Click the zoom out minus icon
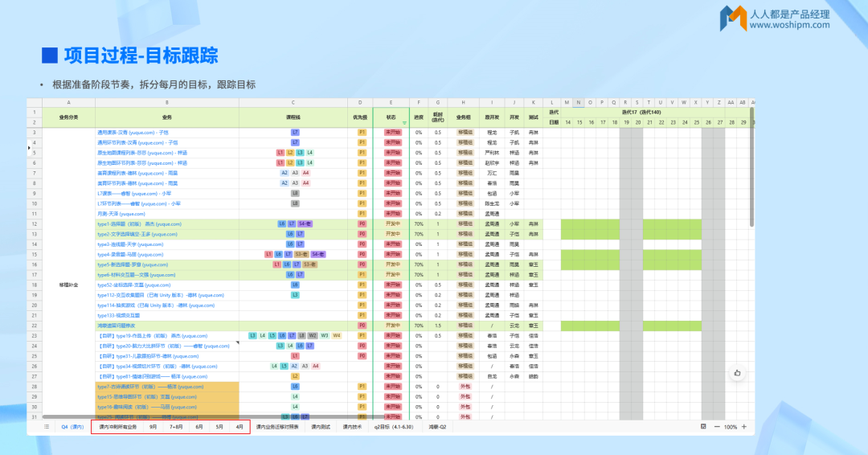868x455 pixels. 717,427
